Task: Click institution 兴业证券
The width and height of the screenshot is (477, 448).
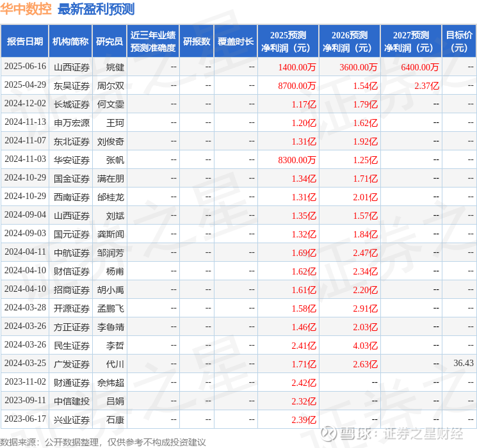Action: pos(72,420)
